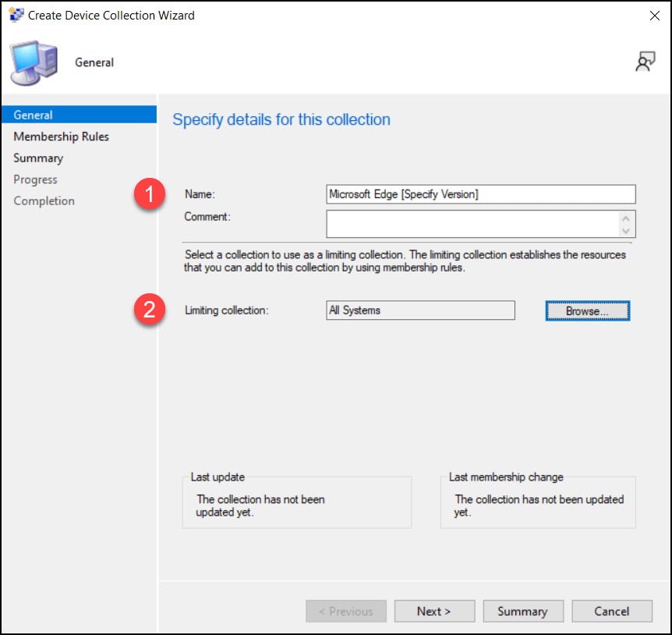The width and height of the screenshot is (672, 635).
Task: Click the 'Name:' label
Action: coord(200,194)
